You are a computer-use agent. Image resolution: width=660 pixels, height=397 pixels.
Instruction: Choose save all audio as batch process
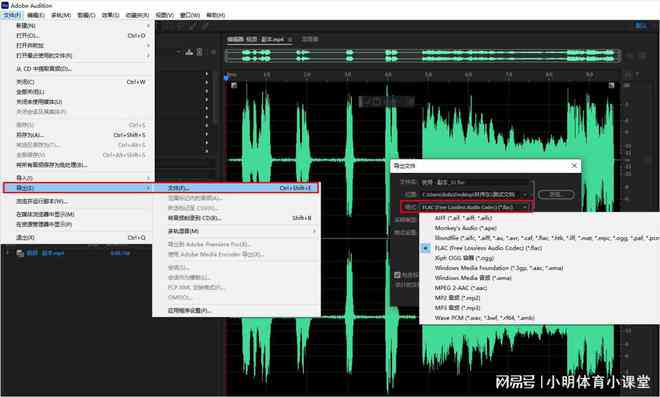77,165
